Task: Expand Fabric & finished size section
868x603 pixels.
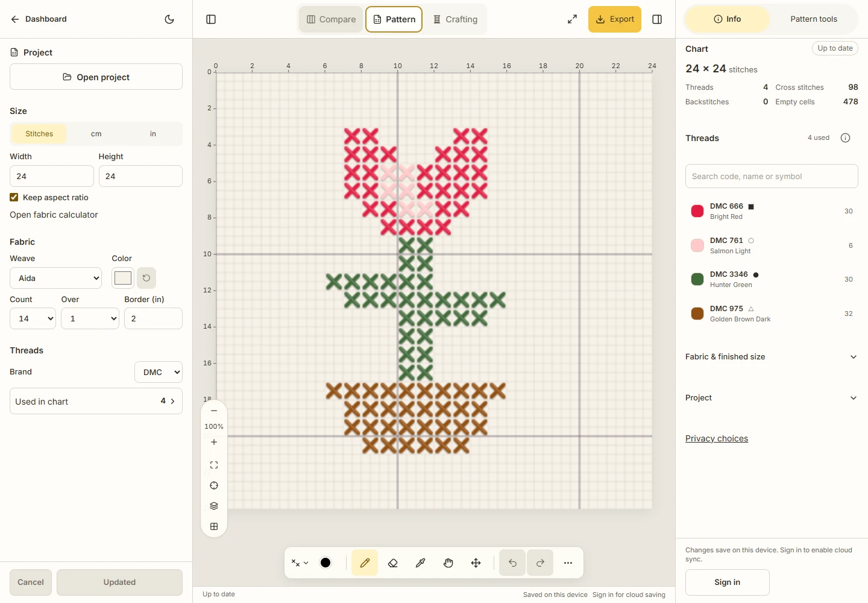Action: pos(772,357)
